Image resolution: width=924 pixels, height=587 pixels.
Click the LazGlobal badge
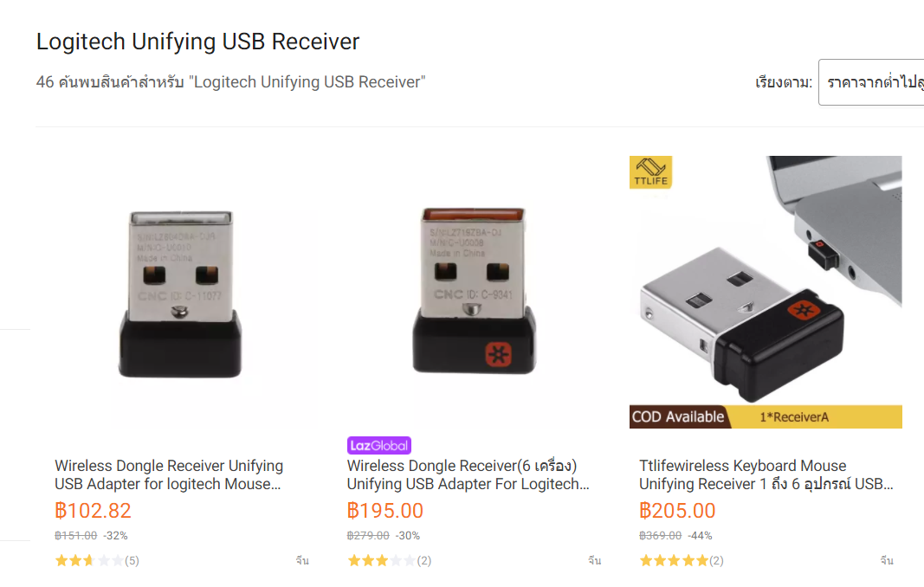tap(379, 446)
